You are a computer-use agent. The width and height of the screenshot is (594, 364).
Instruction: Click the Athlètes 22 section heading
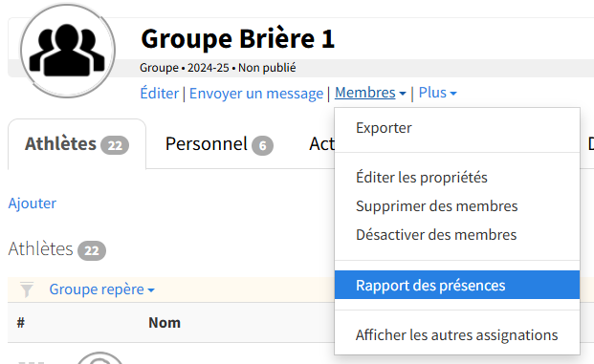[x=56, y=249]
